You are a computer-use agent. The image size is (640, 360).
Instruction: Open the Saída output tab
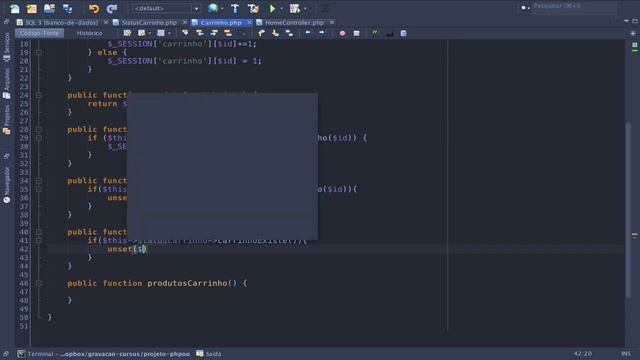pyautogui.click(x=209, y=354)
